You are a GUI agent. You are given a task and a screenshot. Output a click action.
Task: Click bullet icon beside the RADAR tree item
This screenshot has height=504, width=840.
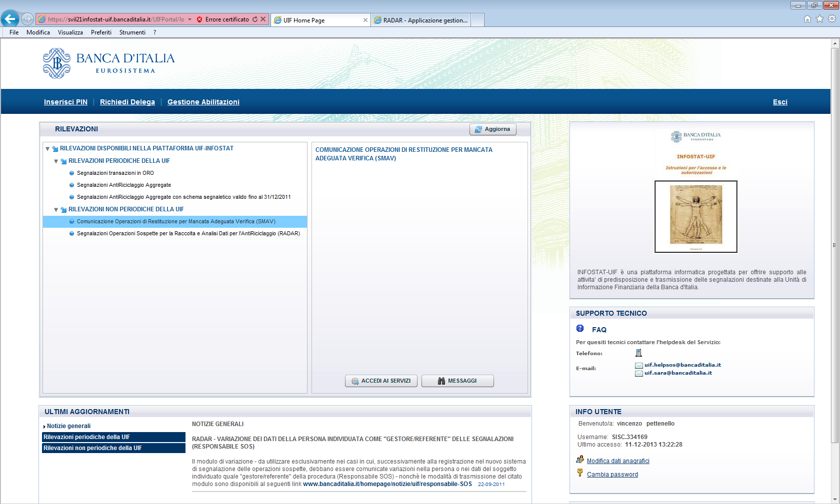(71, 233)
